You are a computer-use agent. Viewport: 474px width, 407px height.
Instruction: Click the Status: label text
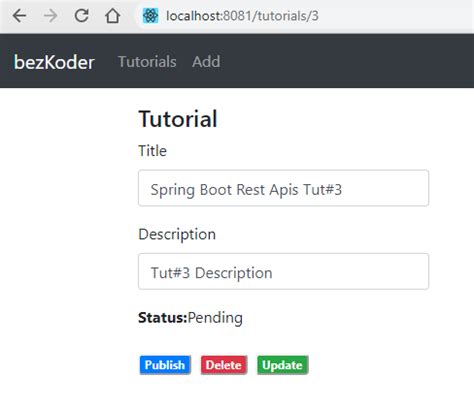click(x=163, y=318)
